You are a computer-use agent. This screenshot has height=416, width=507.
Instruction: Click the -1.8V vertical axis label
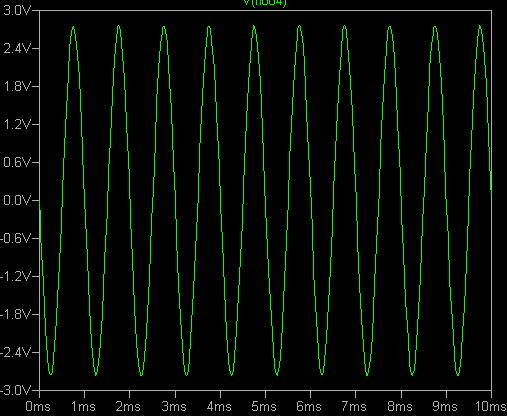(x=15, y=314)
